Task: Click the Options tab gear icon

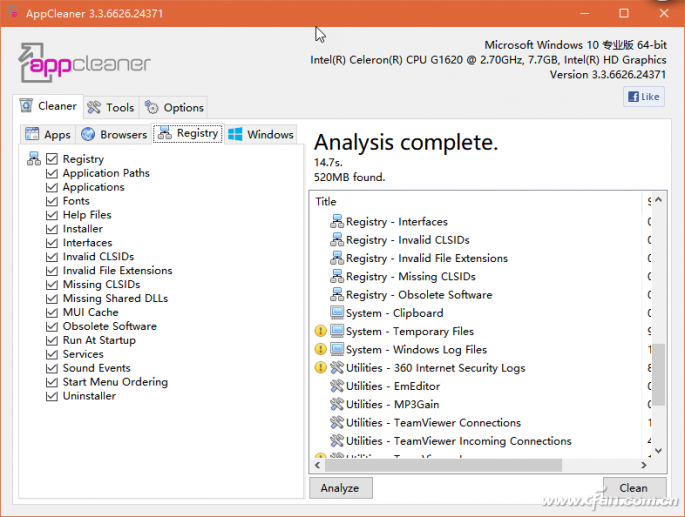Action: tap(152, 108)
